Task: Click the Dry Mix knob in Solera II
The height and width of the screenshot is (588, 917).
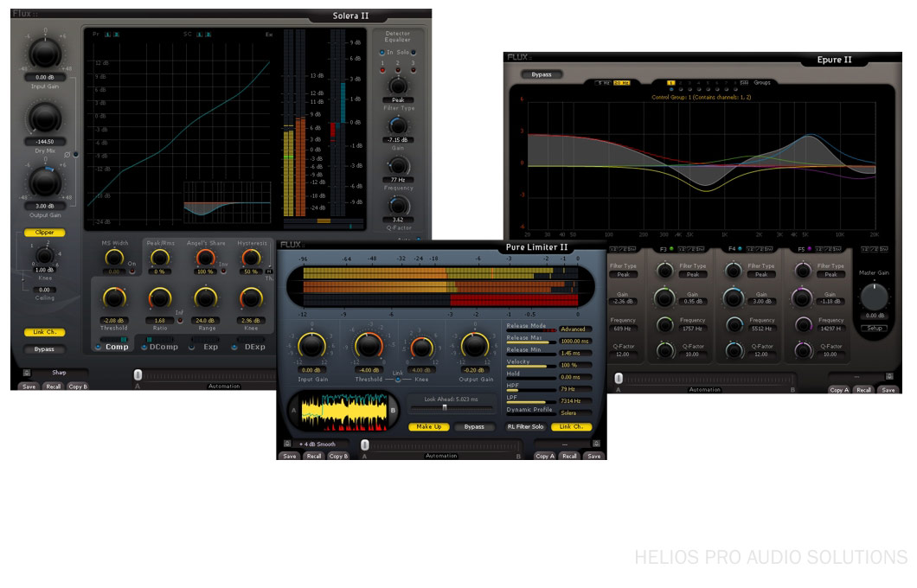Action: (x=45, y=117)
